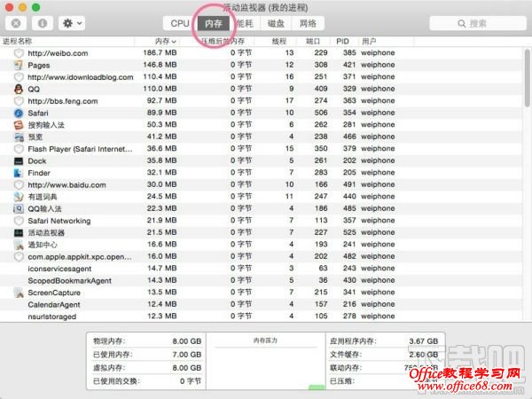Click the Flash Player process name
The height and width of the screenshot is (399, 532).
pos(80,149)
